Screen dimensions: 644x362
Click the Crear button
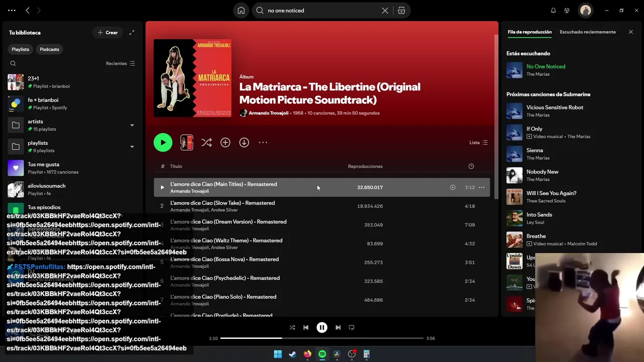[108, 33]
